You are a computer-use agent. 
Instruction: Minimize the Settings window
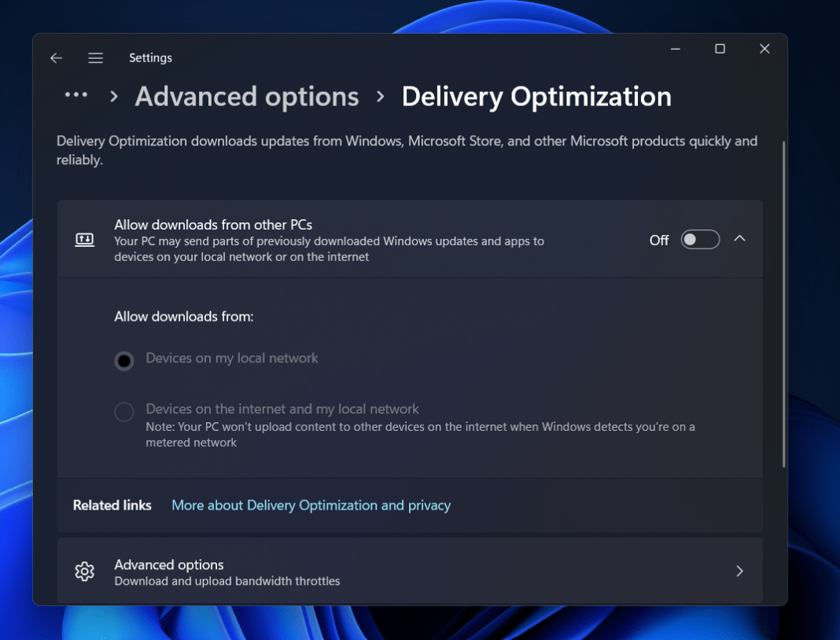(x=675, y=48)
